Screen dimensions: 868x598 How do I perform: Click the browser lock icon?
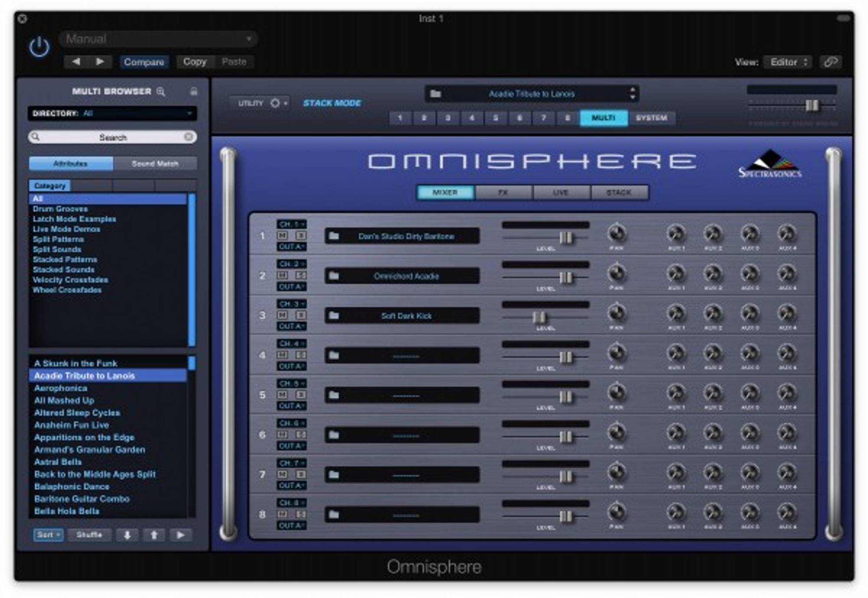pos(194,92)
